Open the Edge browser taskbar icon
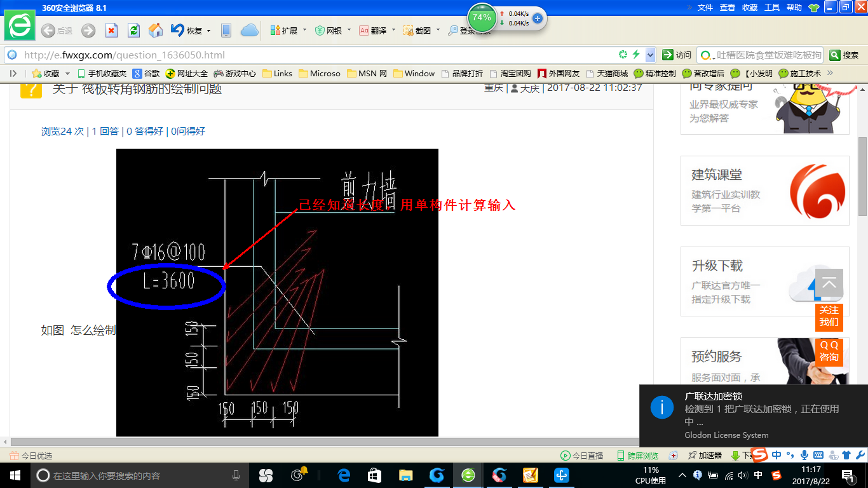868x488 pixels. tap(344, 475)
